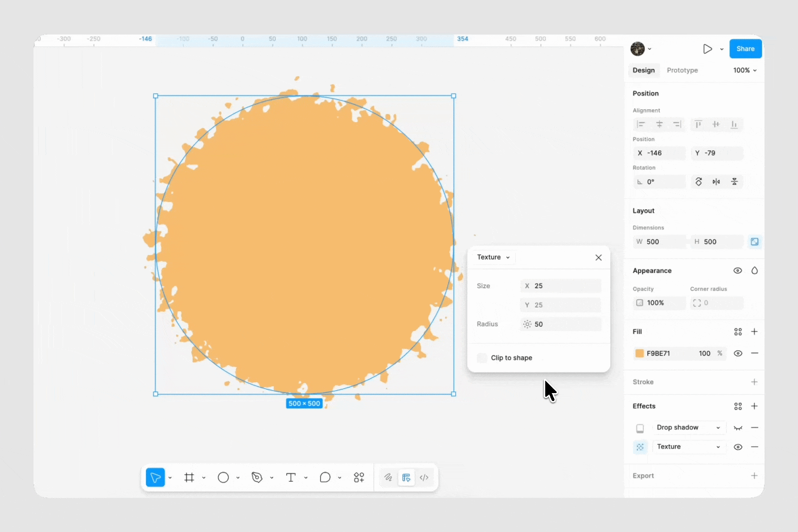Image resolution: width=798 pixels, height=532 pixels.
Task: Open Texture effect settings icon
Action: coord(640,447)
